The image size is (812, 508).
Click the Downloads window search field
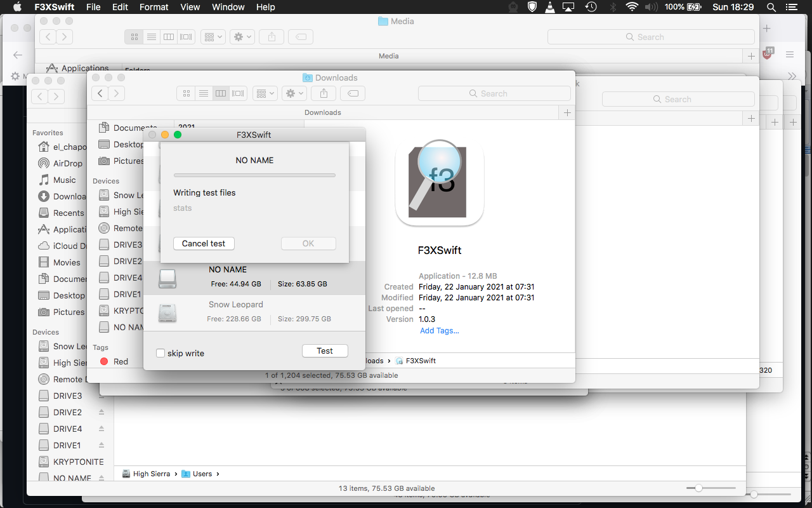494,93
